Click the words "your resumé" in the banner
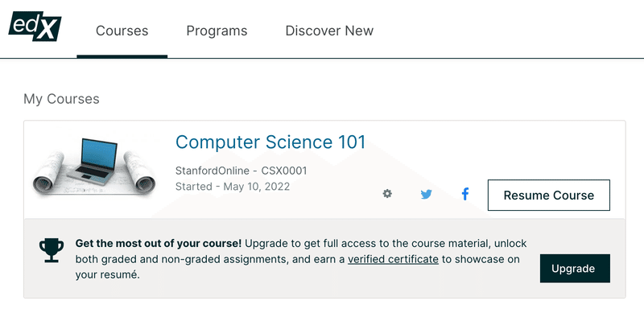644x317 pixels. click(106, 275)
